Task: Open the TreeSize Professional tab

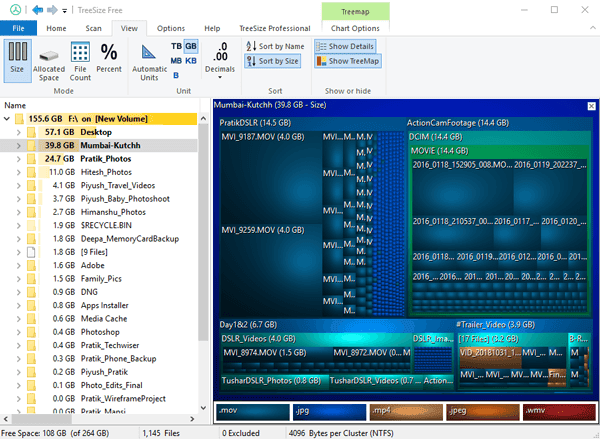Action: click(275, 28)
